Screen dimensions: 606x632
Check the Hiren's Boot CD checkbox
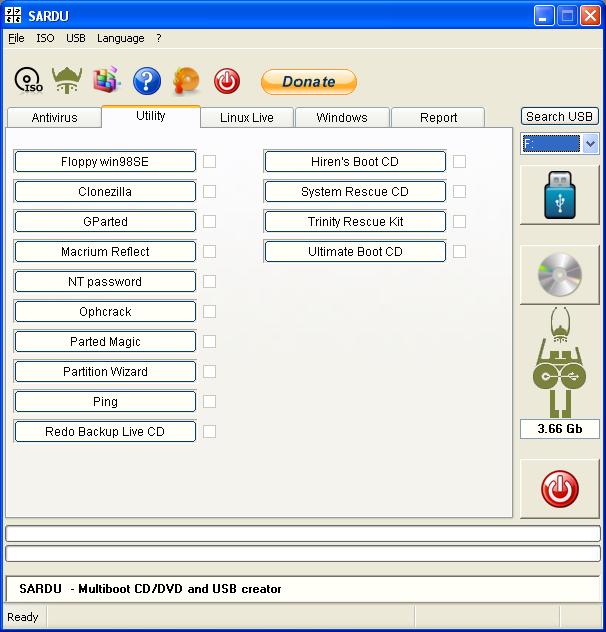[x=459, y=162]
